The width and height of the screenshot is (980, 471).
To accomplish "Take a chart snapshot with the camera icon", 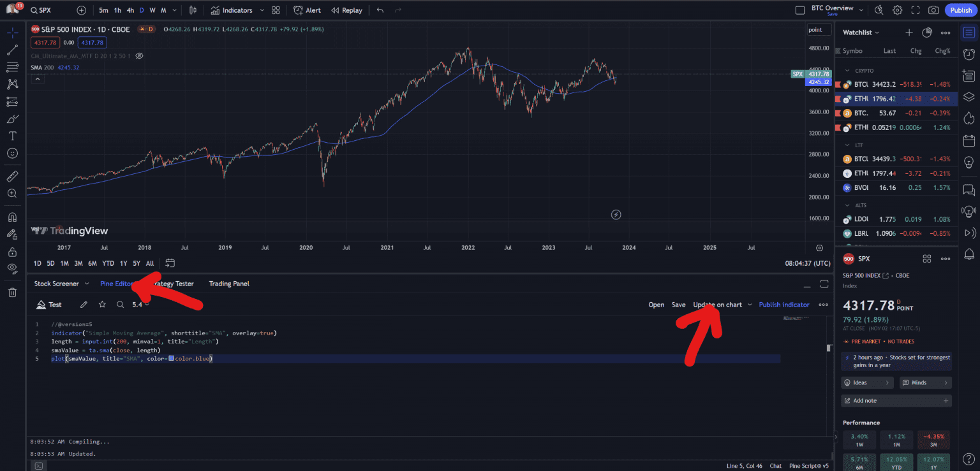I will (x=933, y=10).
